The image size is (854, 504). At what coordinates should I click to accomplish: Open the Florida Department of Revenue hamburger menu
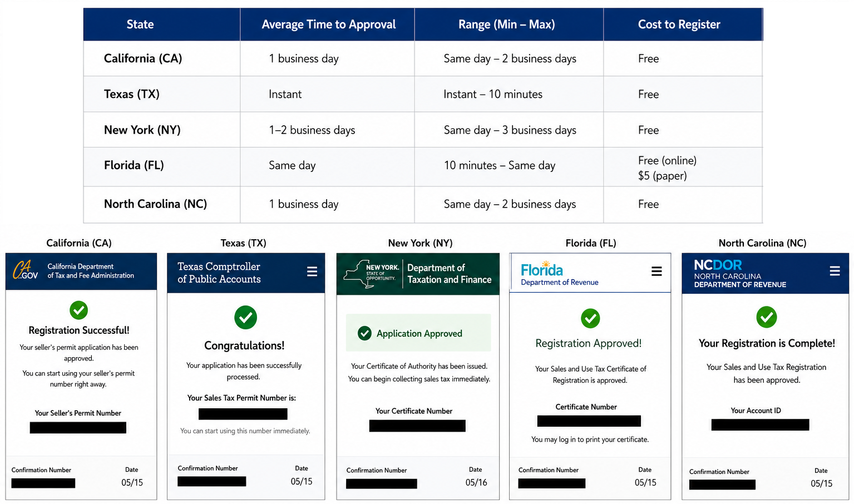coord(656,271)
